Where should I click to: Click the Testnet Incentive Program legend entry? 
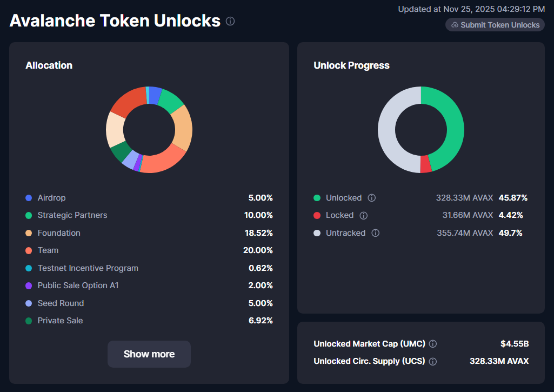[88, 268]
